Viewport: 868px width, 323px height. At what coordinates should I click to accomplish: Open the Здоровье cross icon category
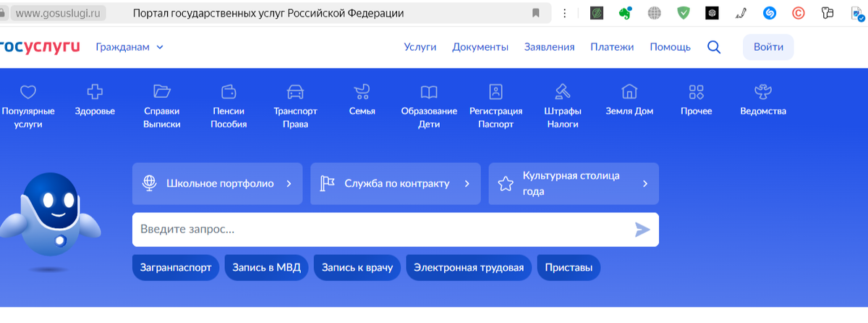point(95,100)
